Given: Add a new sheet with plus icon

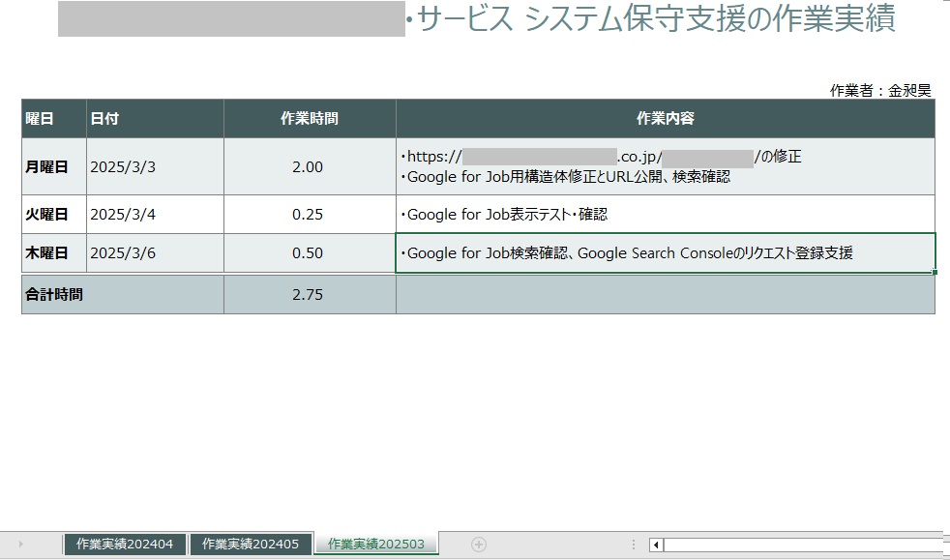Looking at the screenshot, I should 479,545.
